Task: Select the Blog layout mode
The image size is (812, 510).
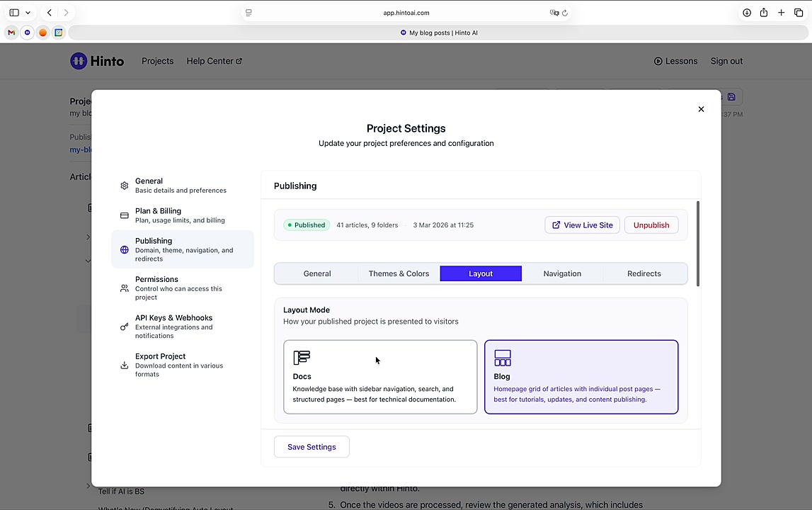Action: point(581,377)
